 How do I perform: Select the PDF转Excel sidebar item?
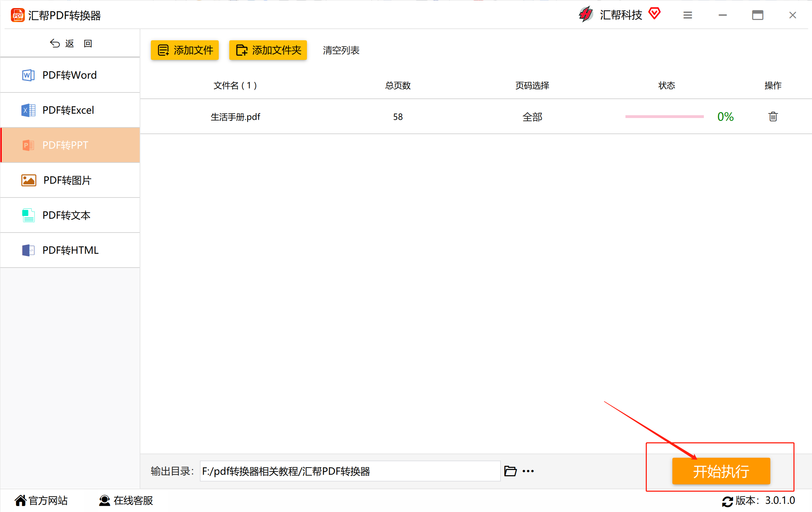click(70, 110)
